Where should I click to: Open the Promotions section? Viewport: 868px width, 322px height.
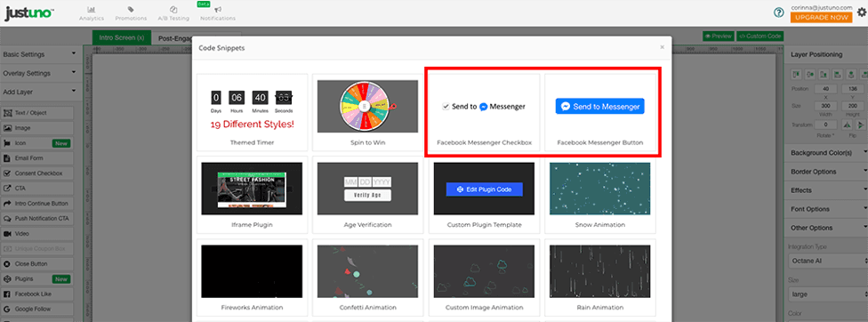pos(131,13)
